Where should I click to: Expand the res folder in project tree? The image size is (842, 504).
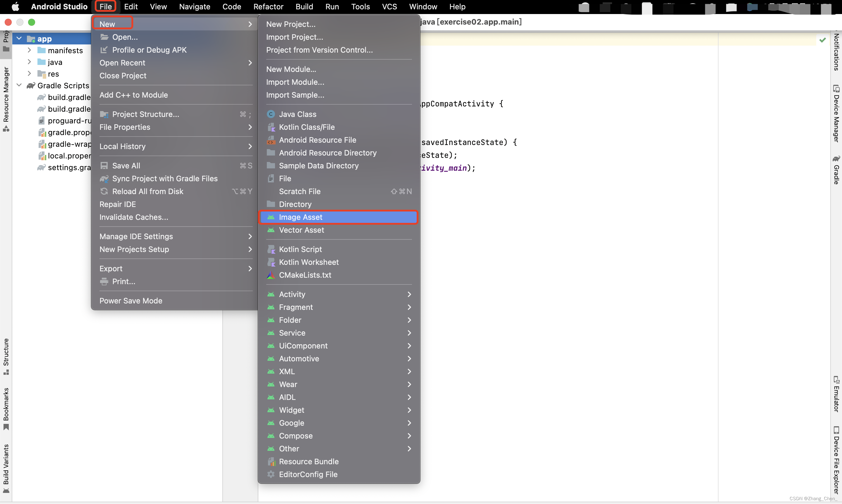coord(30,74)
